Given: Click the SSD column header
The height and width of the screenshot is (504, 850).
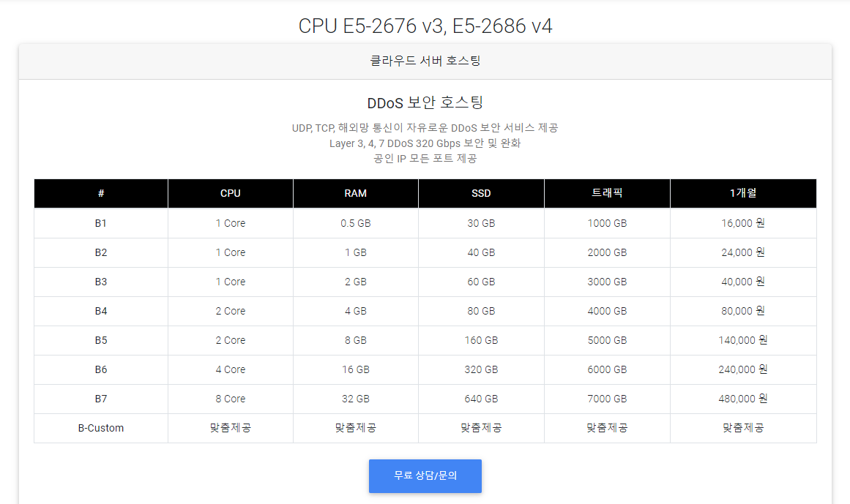Looking at the screenshot, I should click(481, 193).
